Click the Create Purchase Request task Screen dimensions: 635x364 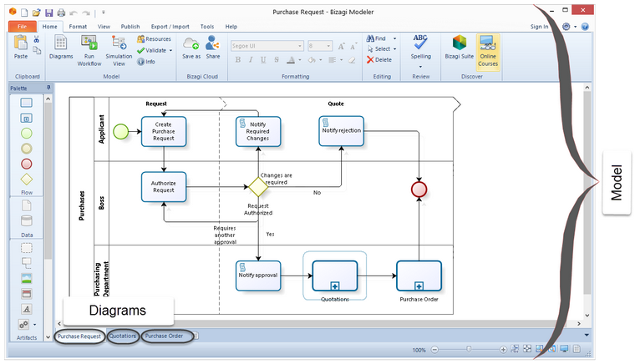pyautogui.click(x=164, y=131)
